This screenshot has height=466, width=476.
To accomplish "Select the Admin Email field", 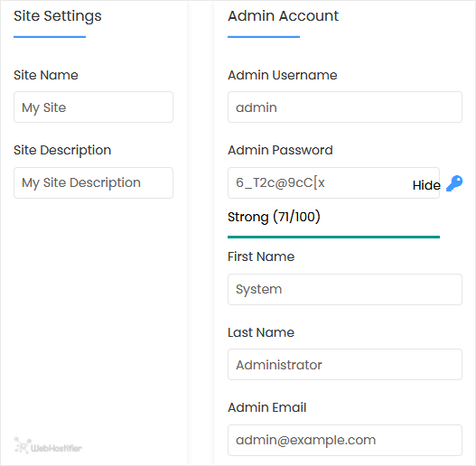I will point(345,440).
